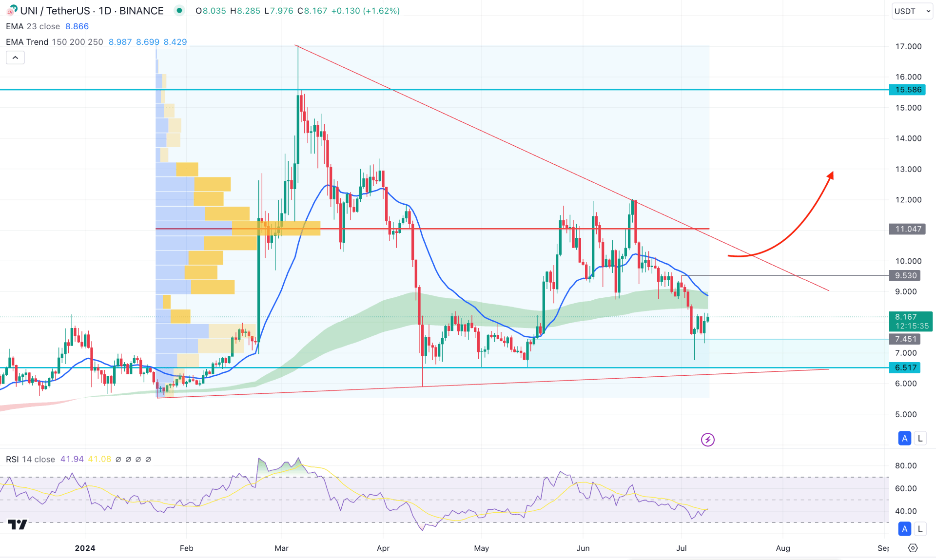Toggle log scale L on main price pane
Screen dimensions: 936x560
[920, 438]
